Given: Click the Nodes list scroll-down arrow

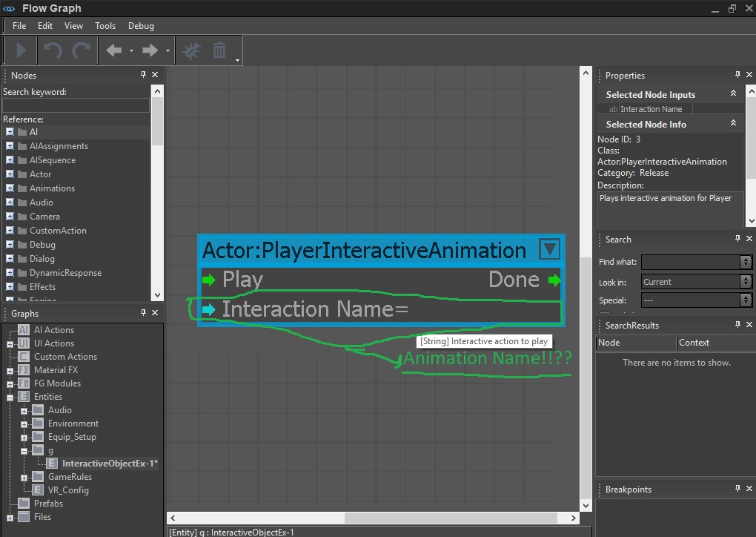Looking at the screenshot, I should pyautogui.click(x=157, y=294).
